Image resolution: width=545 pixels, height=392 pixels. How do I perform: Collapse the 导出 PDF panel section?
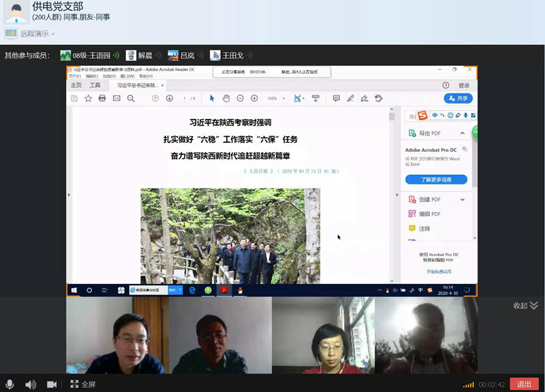pos(463,133)
